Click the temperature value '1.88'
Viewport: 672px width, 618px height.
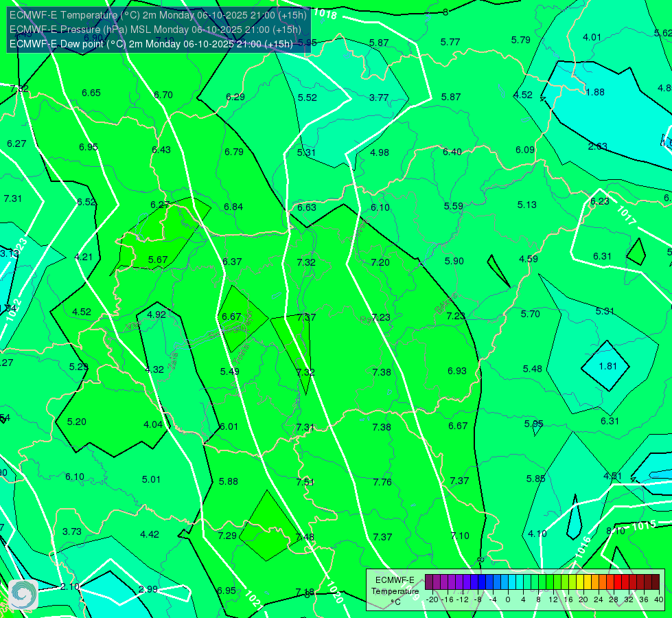pyautogui.click(x=595, y=92)
